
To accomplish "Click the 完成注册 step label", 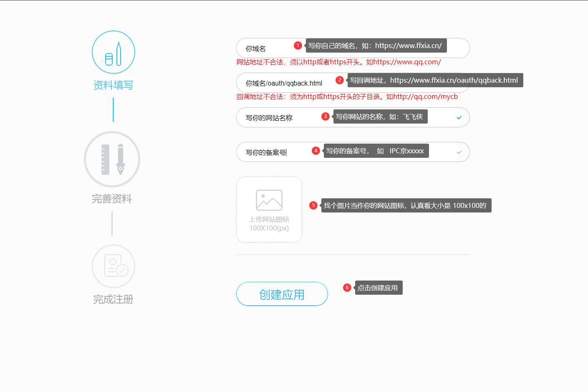I will (113, 299).
